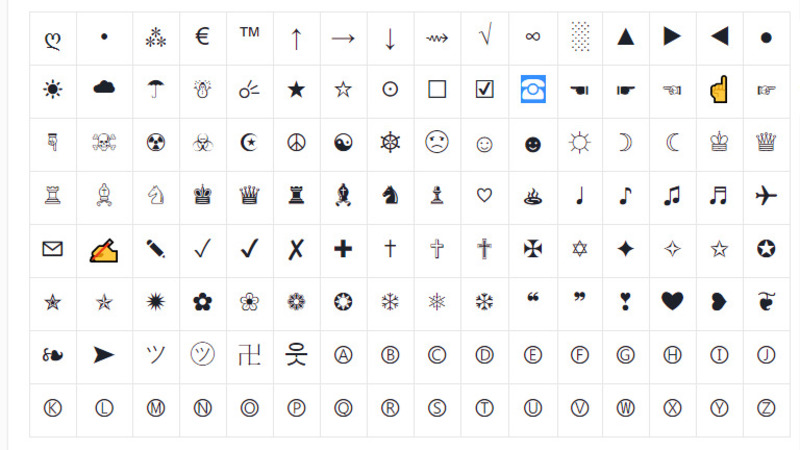Select the circled letter G
The image size is (800, 450).
point(626,355)
